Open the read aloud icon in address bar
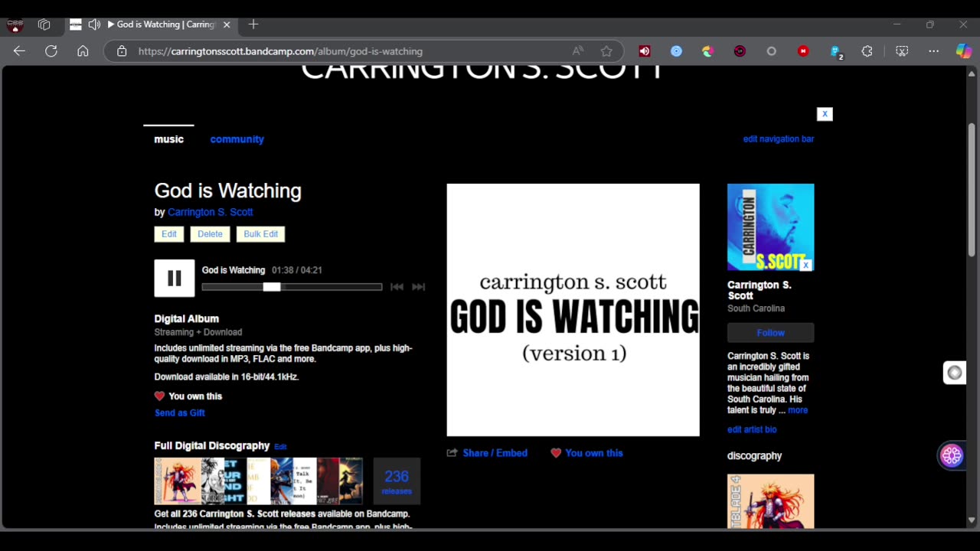Screen dimensions: 980x551 coord(578,51)
